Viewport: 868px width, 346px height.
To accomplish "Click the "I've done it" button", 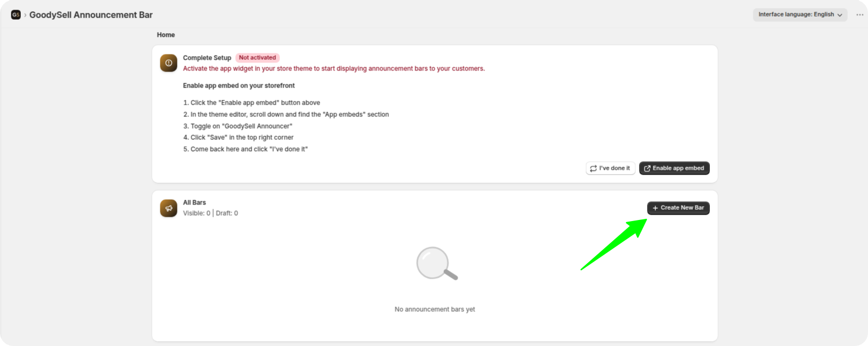I will 611,168.
